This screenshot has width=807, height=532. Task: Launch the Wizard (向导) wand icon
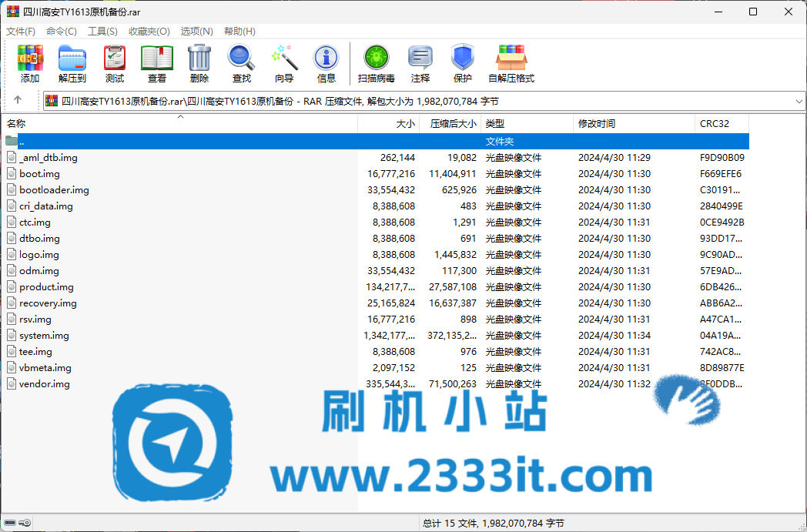click(284, 63)
